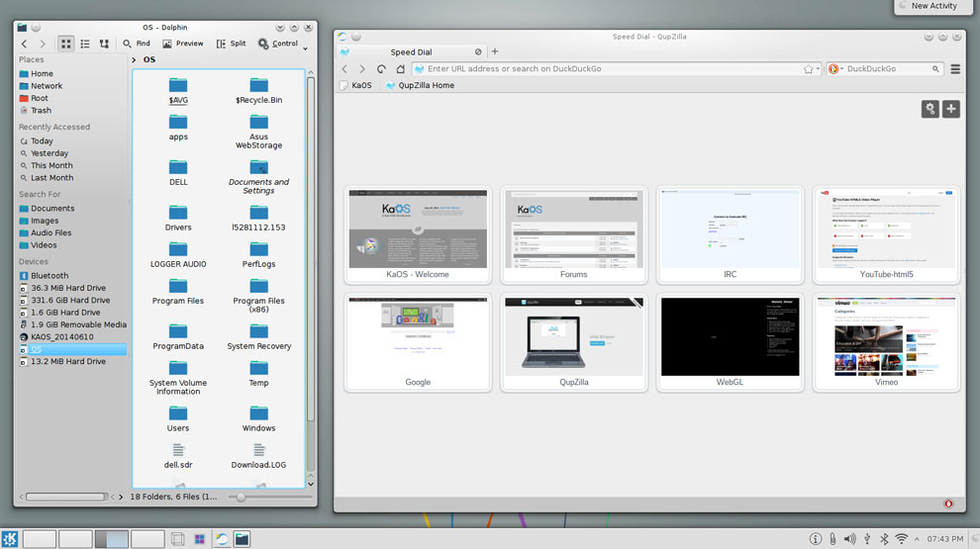
Task: Go forward in Dolphin file manager
Action: 43,44
